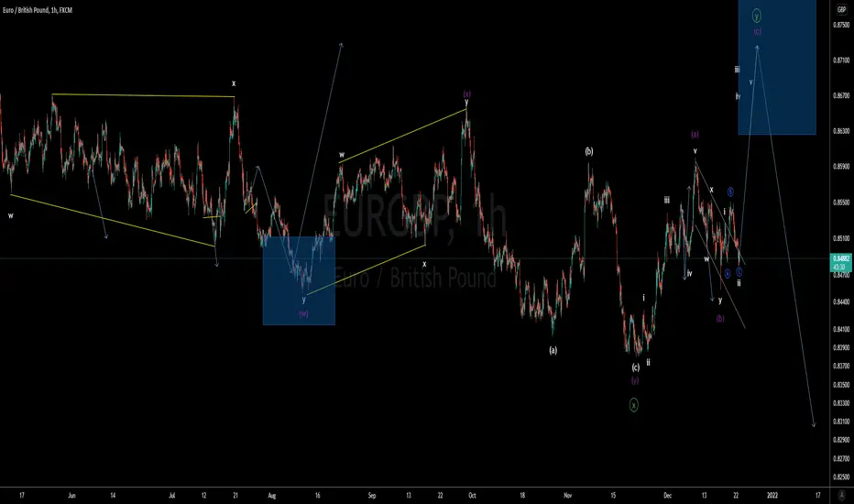Click the 0.87500 price axis label

(x=841, y=25)
